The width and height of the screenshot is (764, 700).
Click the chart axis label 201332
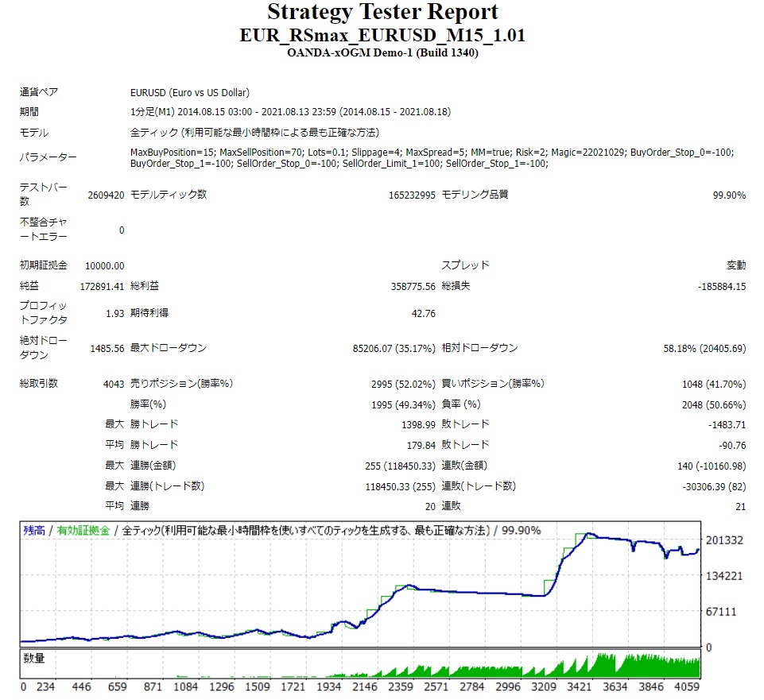724,540
